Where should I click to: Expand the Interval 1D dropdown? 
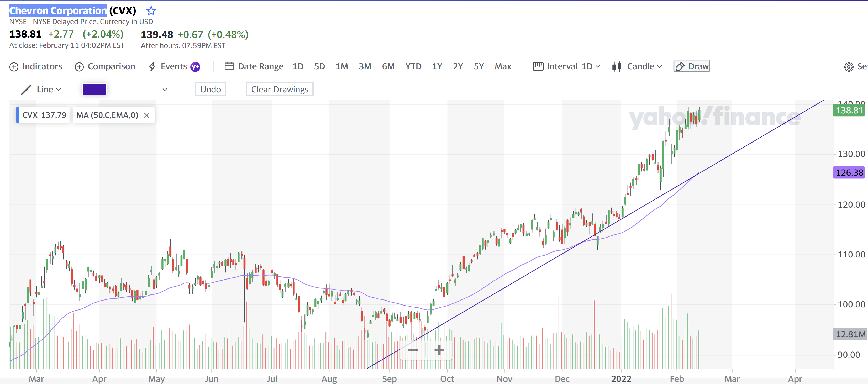pyautogui.click(x=566, y=66)
